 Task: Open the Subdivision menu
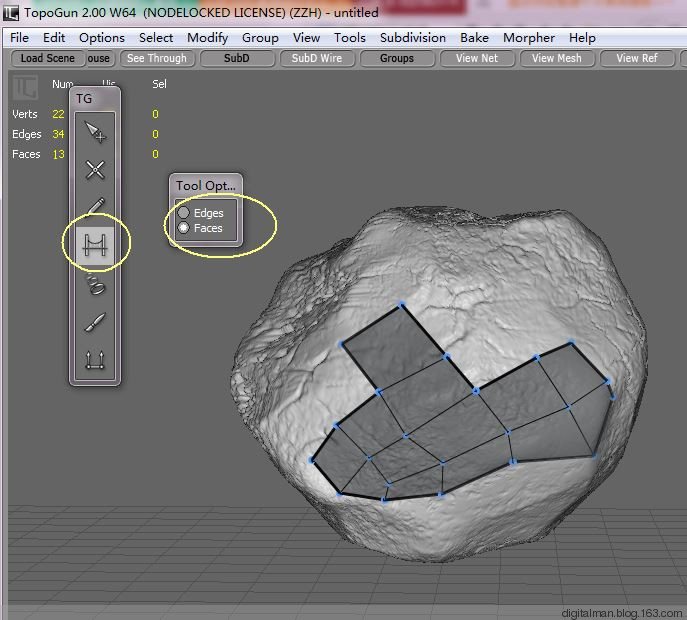coord(412,38)
